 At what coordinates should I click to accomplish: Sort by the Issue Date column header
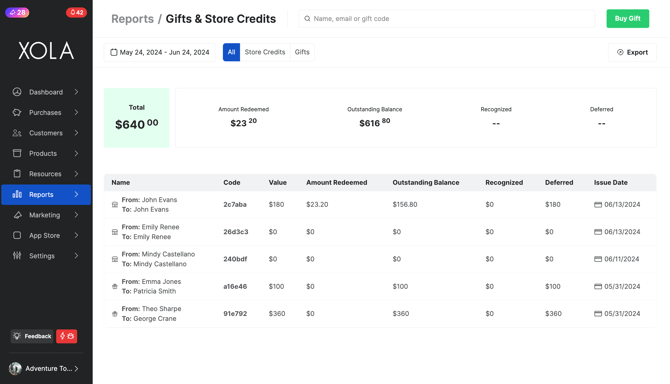pos(611,182)
